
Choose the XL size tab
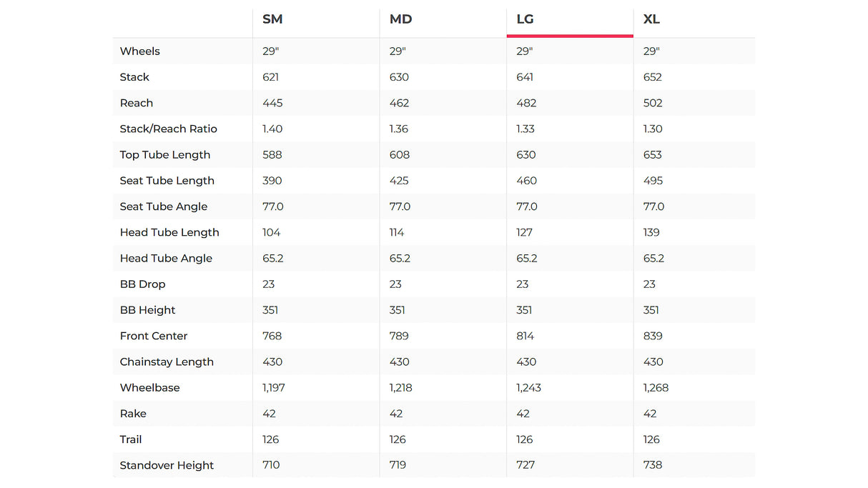pos(651,19)
